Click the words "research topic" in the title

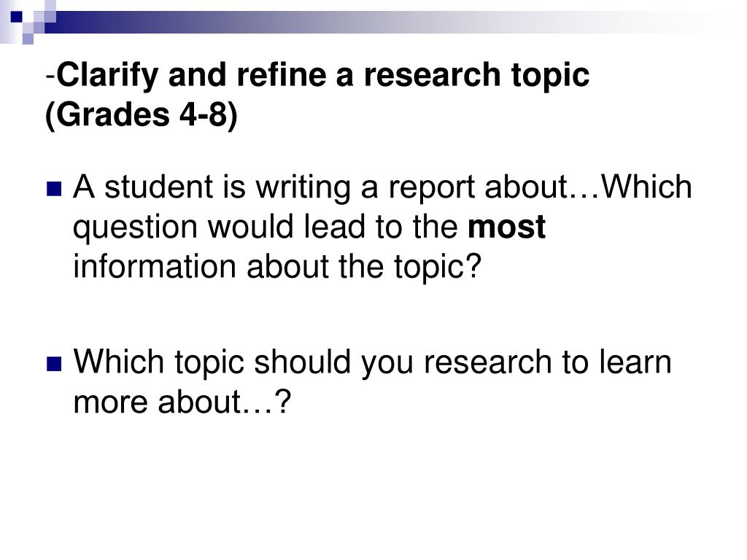[x=477, y=76]
